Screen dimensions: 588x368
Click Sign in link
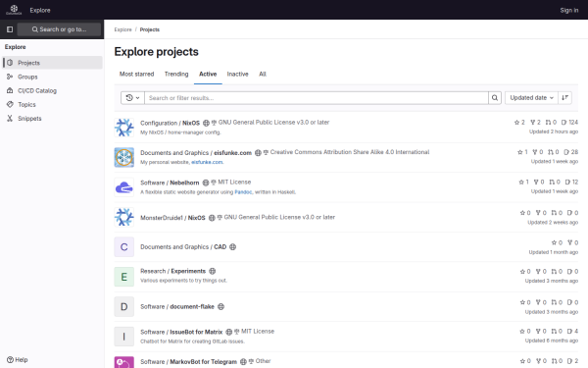tap(568, 10)
